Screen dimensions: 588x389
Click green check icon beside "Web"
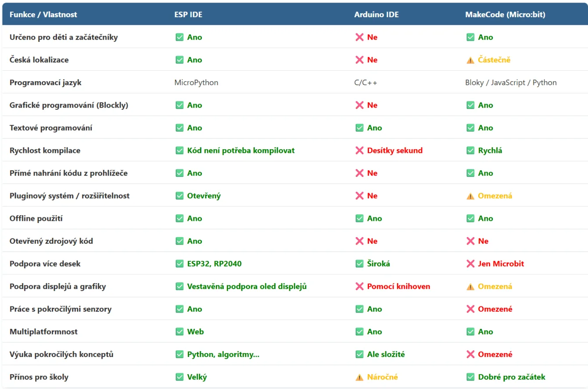point(179,331)
